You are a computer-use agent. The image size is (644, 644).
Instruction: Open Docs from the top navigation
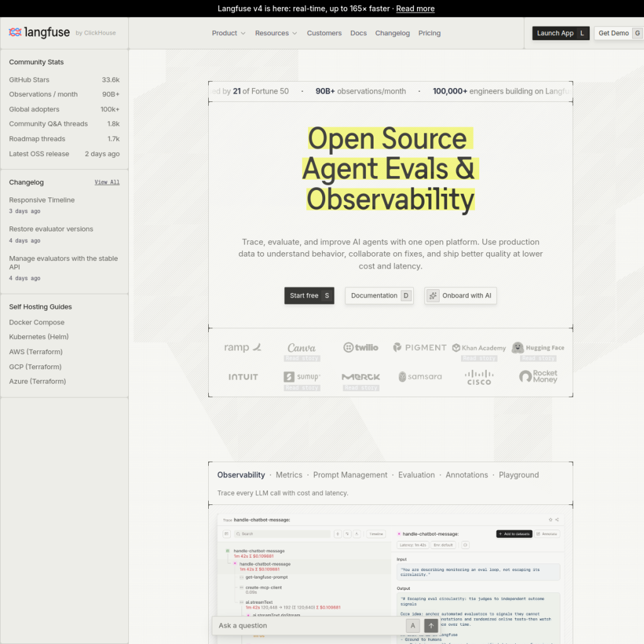(358, 33)
